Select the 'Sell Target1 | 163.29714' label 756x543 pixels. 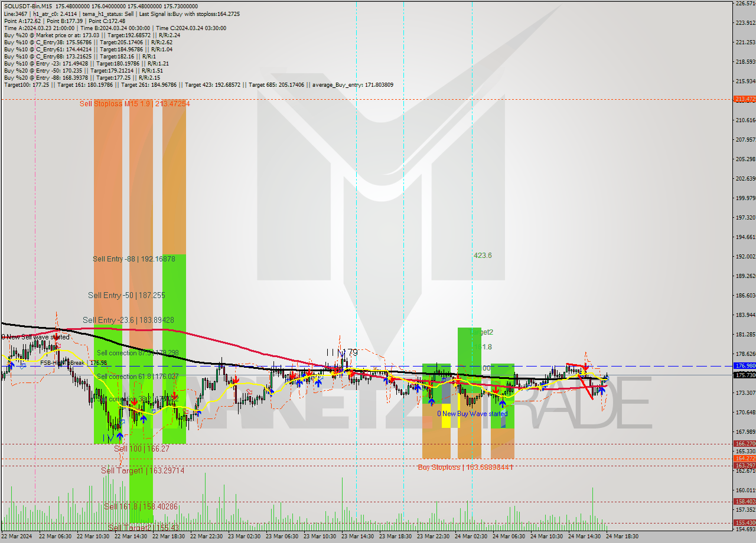[142, 470]
